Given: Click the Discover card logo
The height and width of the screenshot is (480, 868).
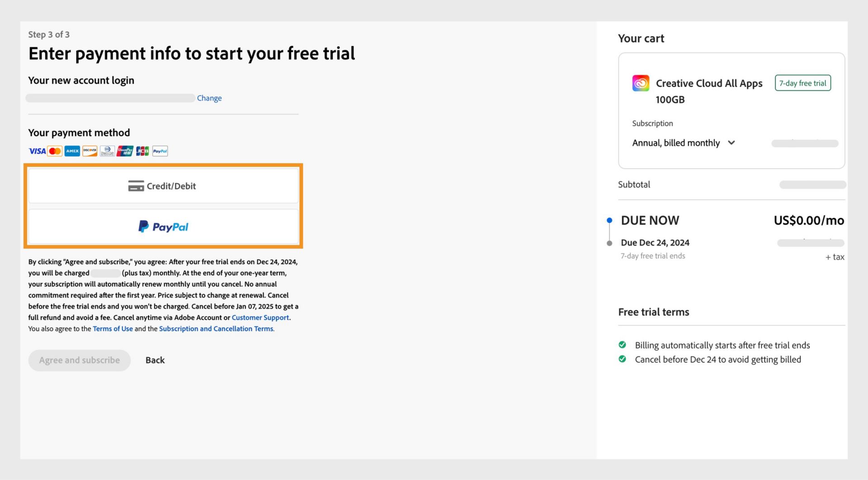Looking at the screenshot, I should (x=90, y=151).
